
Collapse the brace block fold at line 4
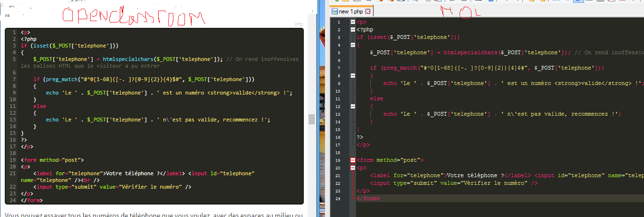coord(353,45)
